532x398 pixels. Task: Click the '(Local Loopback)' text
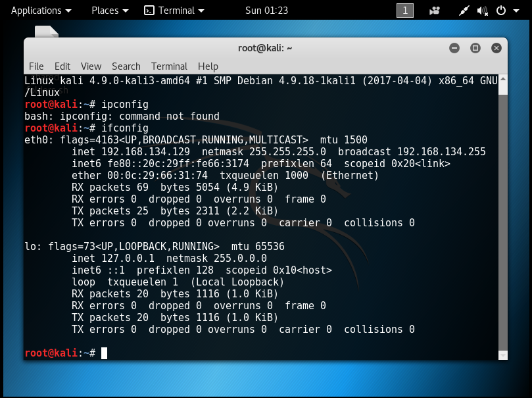[237, 282]
